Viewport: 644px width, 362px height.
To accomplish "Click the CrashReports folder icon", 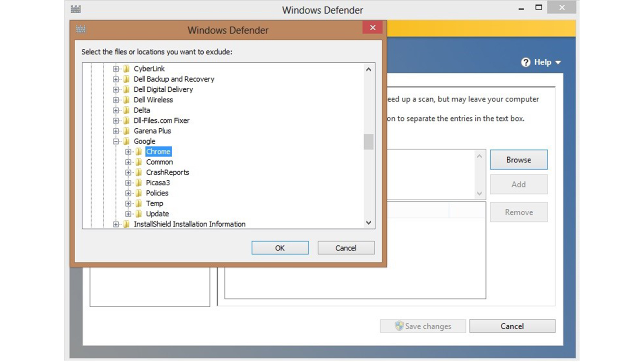I will pos(139,173).
